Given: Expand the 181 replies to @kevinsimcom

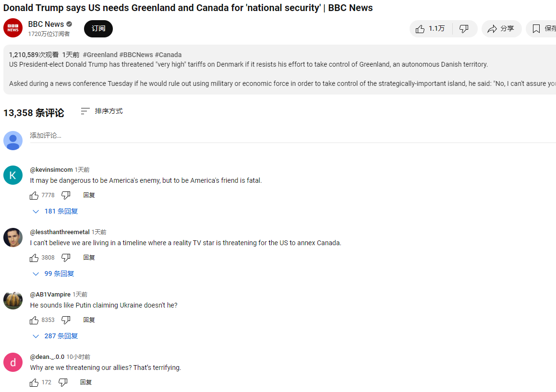Looking at the screenshot, I should coord(55,211).
